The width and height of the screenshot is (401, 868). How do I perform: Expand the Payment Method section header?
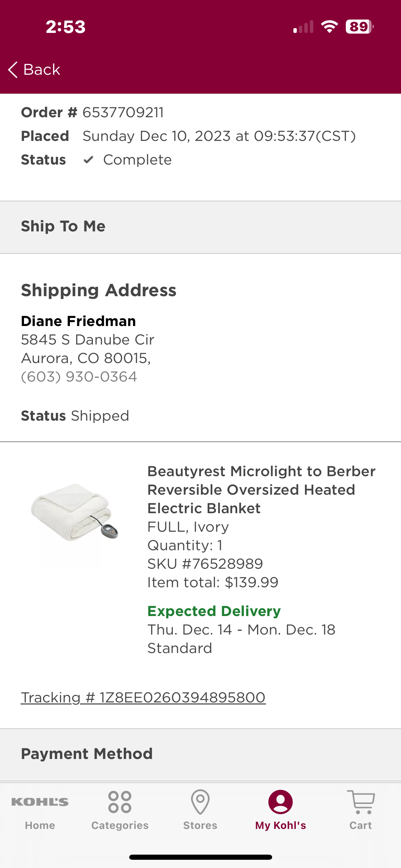(200, 754)
